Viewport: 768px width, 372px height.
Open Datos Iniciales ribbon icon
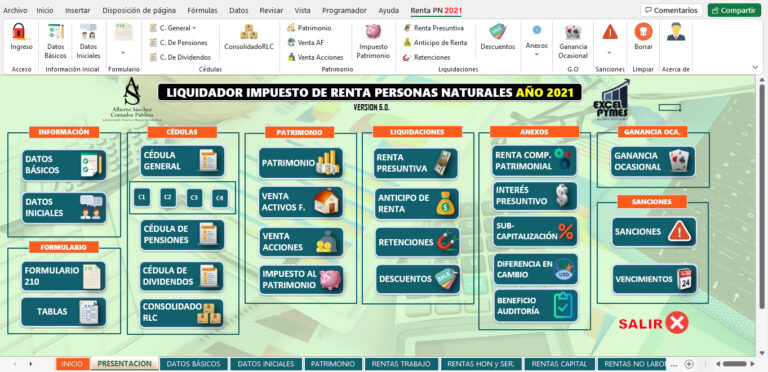pos(88,32)
